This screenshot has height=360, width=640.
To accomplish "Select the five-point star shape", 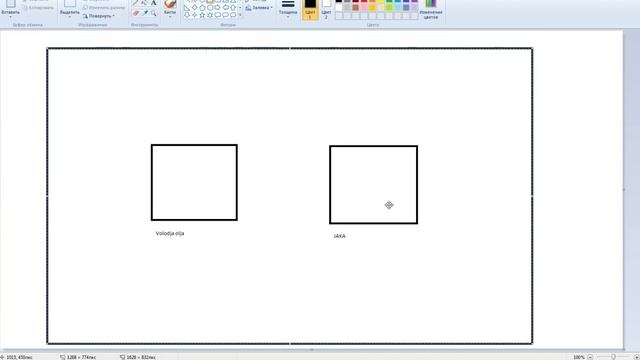I will coord(202,15).
